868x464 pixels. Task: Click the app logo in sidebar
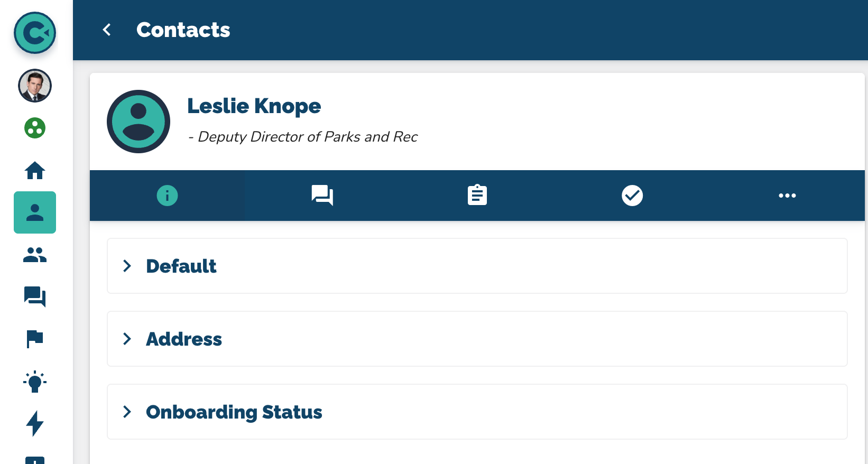[x=35, y=33]
